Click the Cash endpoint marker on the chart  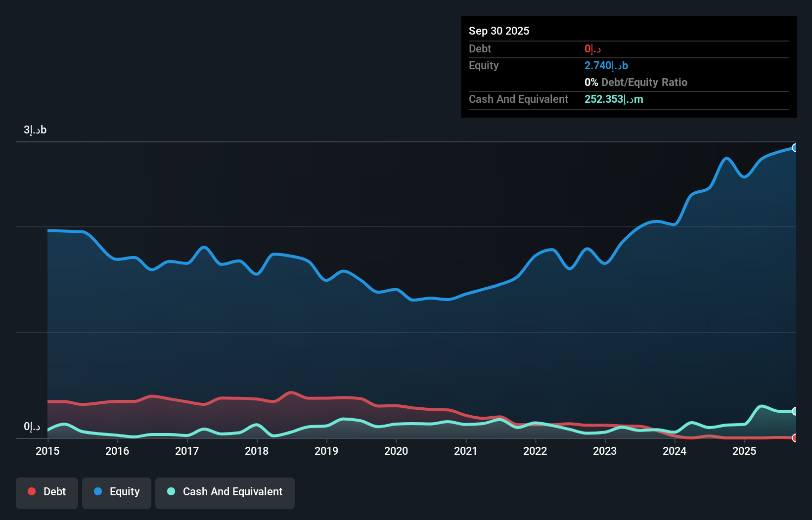coord(795,411)
